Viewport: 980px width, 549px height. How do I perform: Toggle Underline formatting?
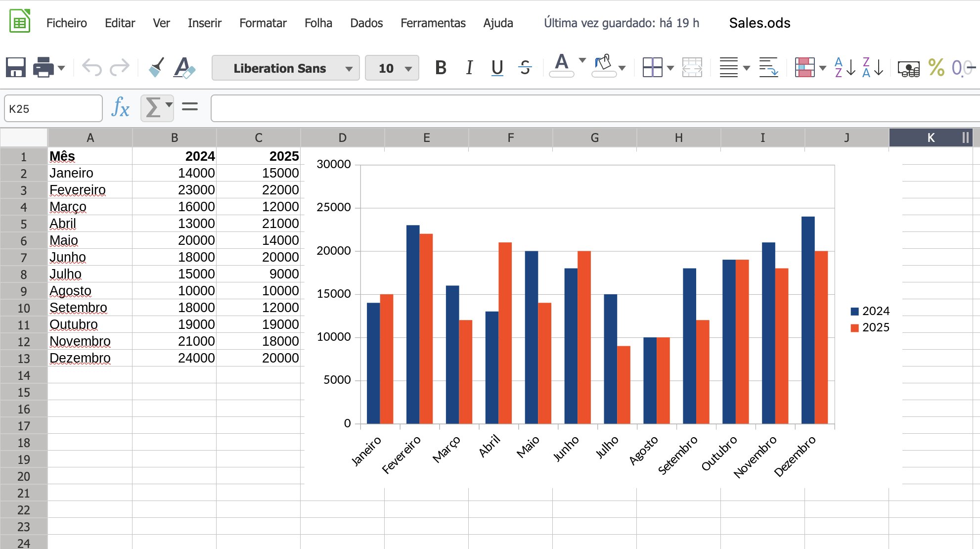point(497,67)
